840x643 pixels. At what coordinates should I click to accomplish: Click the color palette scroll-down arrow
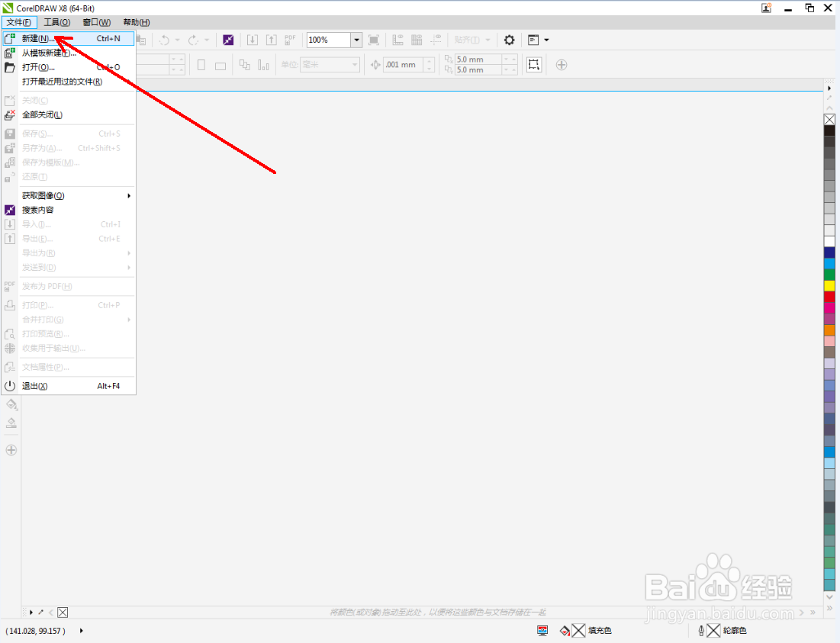[830, 597]
